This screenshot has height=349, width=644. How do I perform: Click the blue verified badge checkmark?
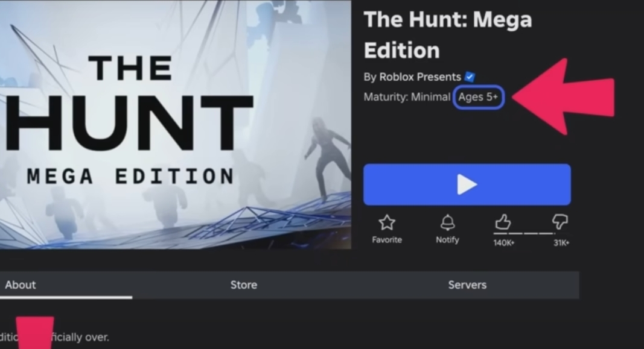coord(470,77)
